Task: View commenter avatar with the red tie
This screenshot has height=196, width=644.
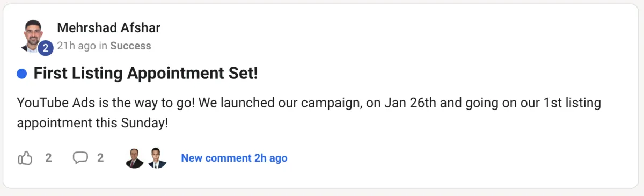Action: (x=135, y=158)
